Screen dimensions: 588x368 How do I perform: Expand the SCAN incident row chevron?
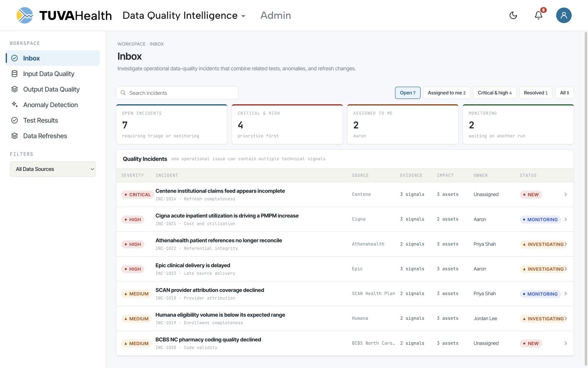[566, 294]
